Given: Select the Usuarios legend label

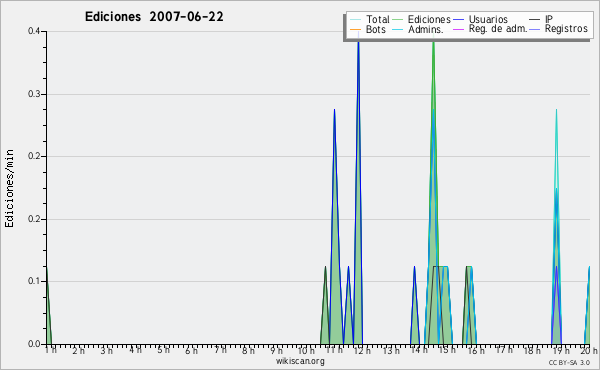Looking at the screenshot, I should (488, 19).
